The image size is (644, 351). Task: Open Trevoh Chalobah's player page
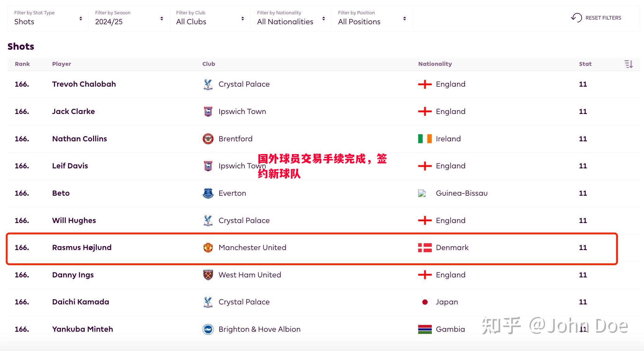[84, 84]
